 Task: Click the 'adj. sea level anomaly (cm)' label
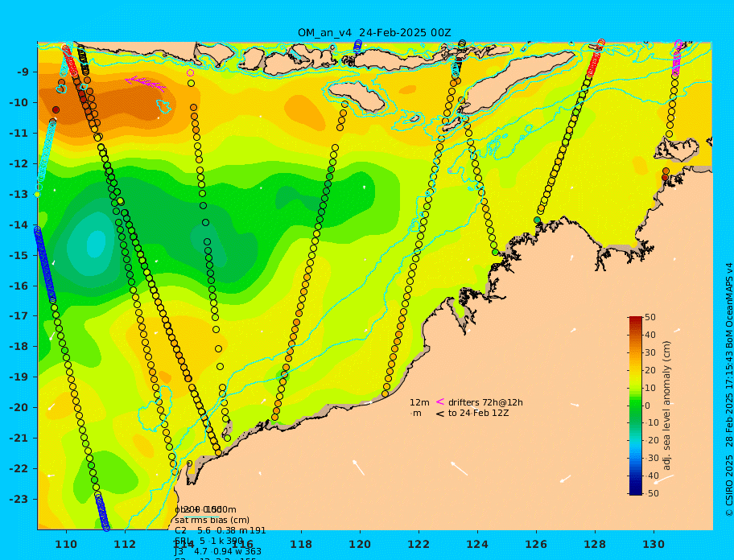coord(666,406)
